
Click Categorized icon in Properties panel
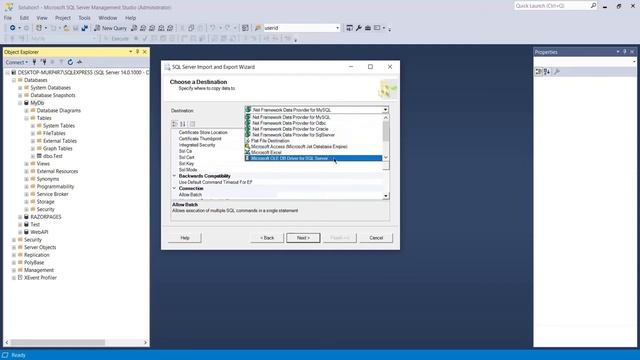pyautogui.click(x=539, y=72)
